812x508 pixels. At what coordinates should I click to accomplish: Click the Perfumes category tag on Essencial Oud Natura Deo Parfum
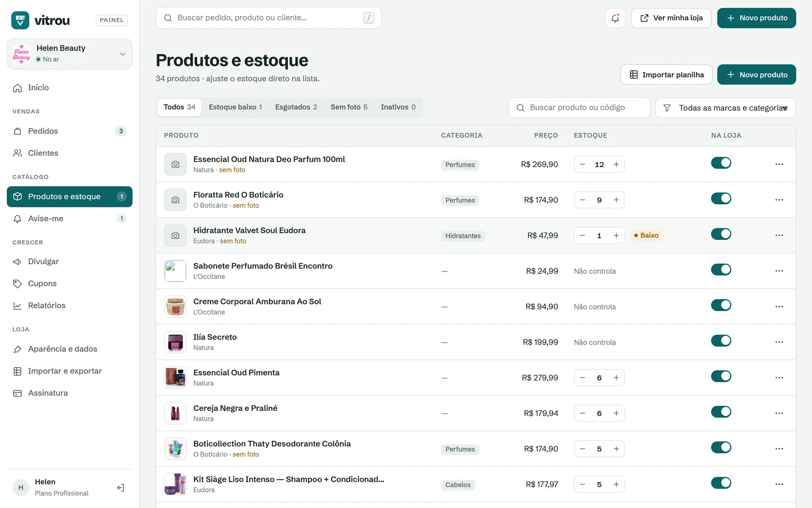point(460,165)
